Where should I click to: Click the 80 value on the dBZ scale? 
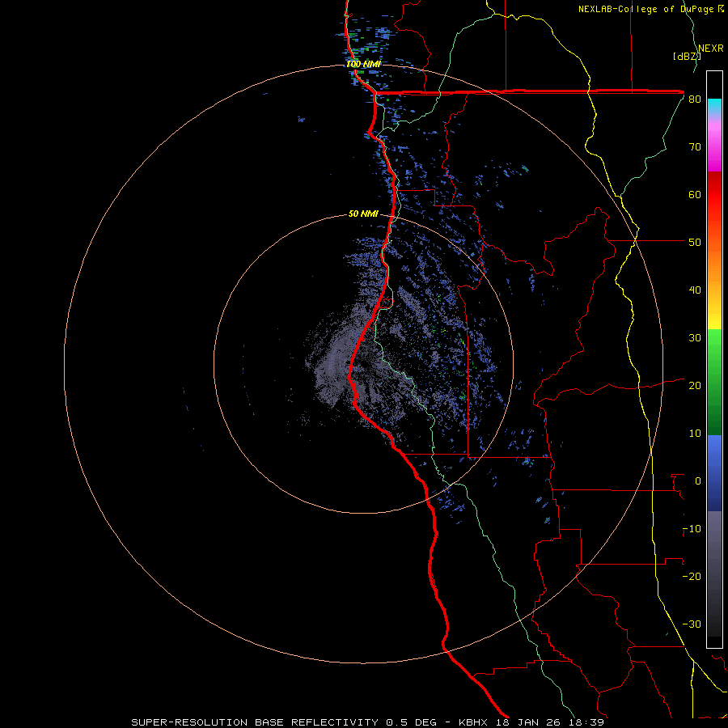(x=695, y=99)
